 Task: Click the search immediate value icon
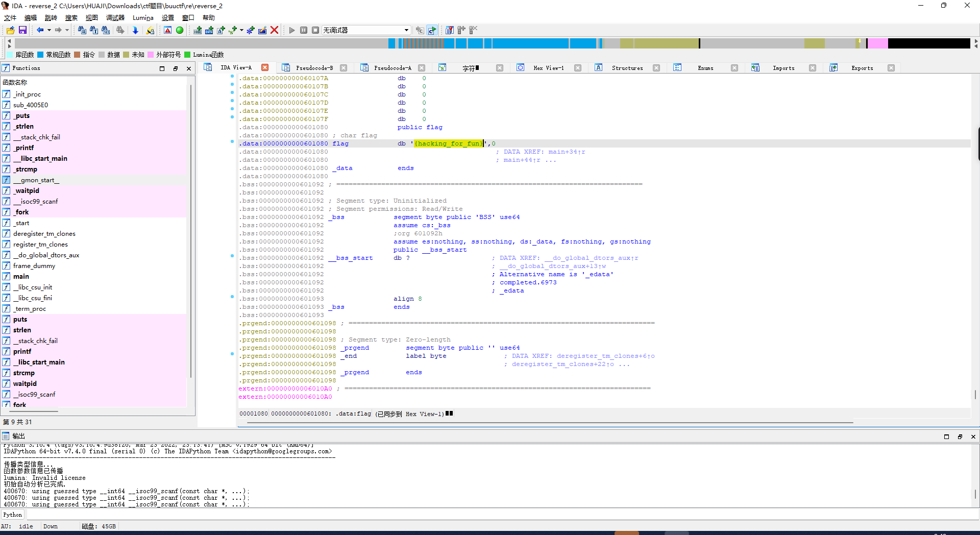(82, 31)
